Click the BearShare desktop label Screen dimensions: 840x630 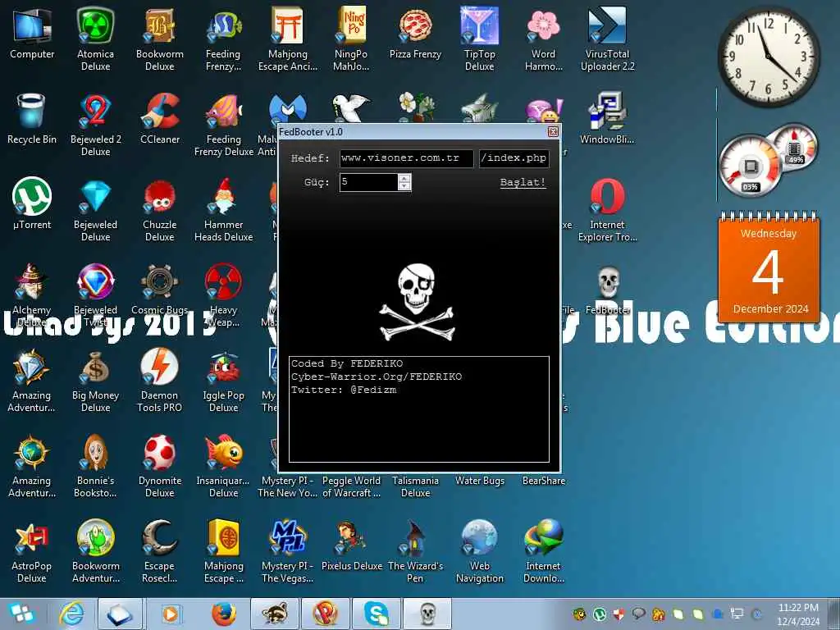coord(544,481)
